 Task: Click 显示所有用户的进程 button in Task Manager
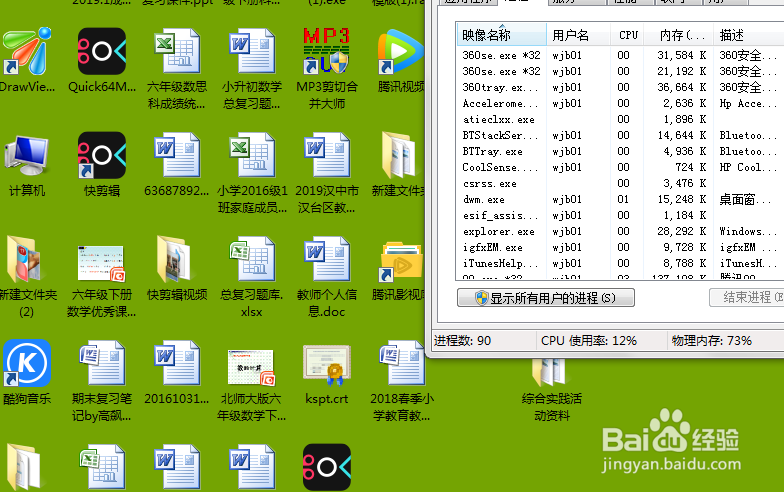[x=546, y=298]
